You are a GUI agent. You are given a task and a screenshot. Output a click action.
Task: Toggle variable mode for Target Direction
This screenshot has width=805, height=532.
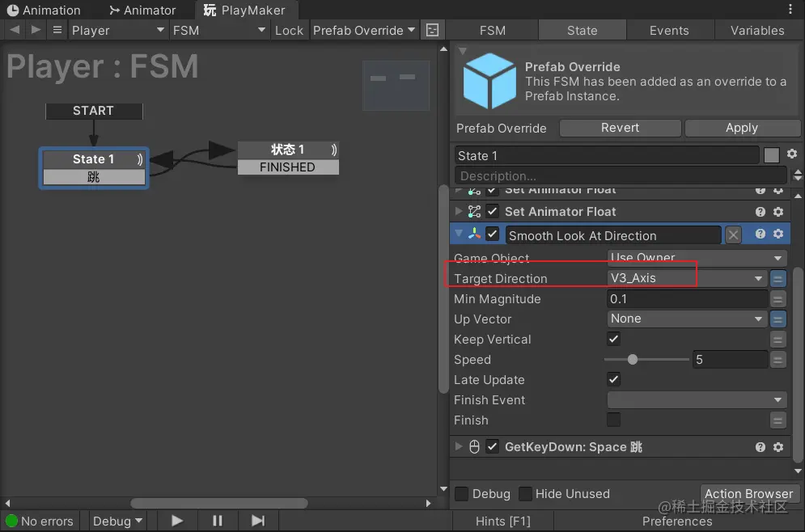[x=777, y=279]
